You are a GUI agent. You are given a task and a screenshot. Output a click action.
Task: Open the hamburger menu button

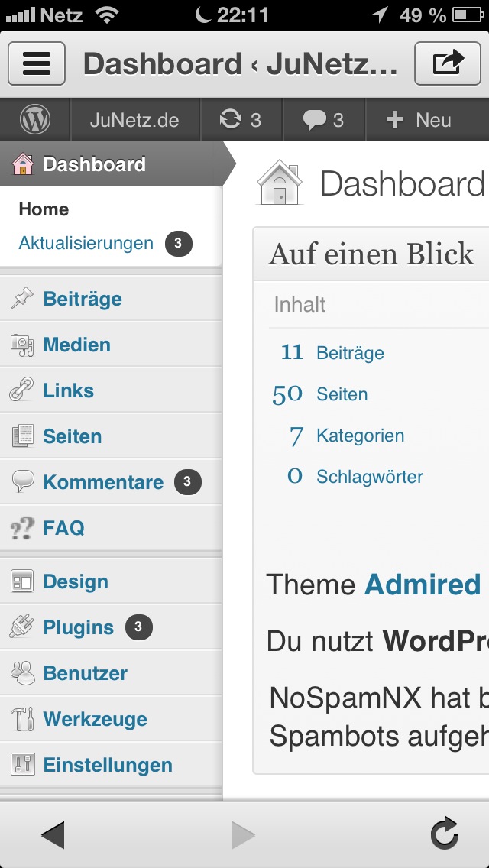point(37,63)
